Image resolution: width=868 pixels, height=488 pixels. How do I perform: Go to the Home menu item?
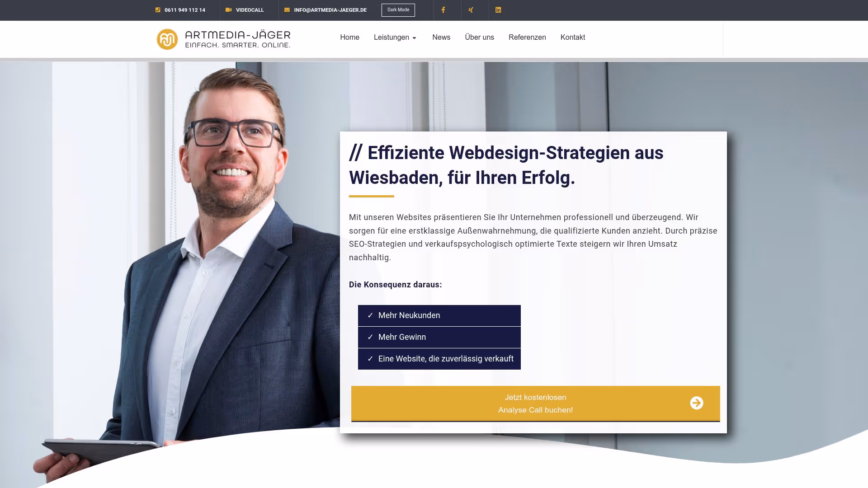click(349, 38)
